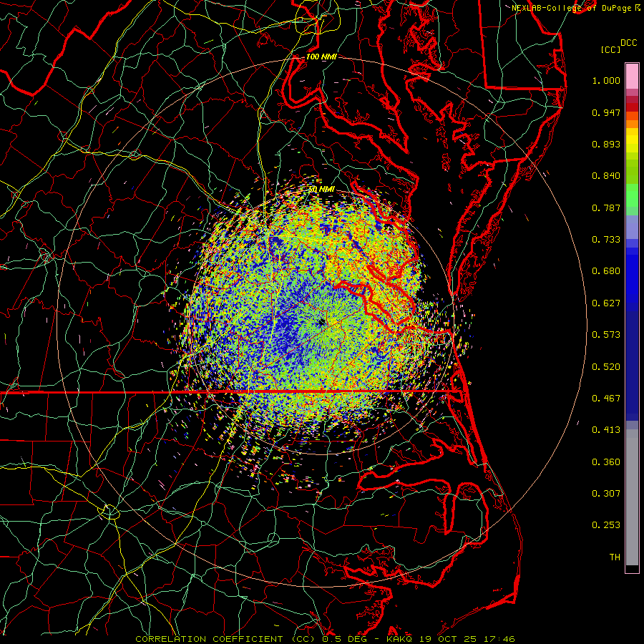The width and height of the screenshot is (644, 644).
Task: Click the 100 NMI range ring label
Action: (321, 57)
